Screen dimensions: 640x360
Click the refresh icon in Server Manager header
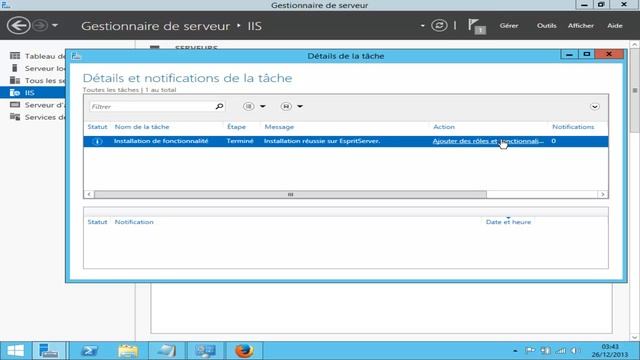click(439, 25)
